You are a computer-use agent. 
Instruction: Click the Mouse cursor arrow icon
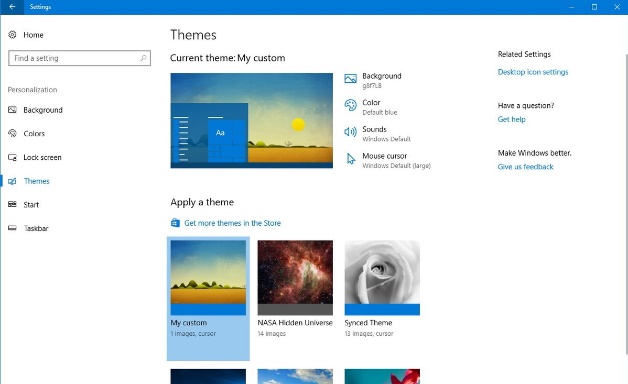tap(351, 159)
